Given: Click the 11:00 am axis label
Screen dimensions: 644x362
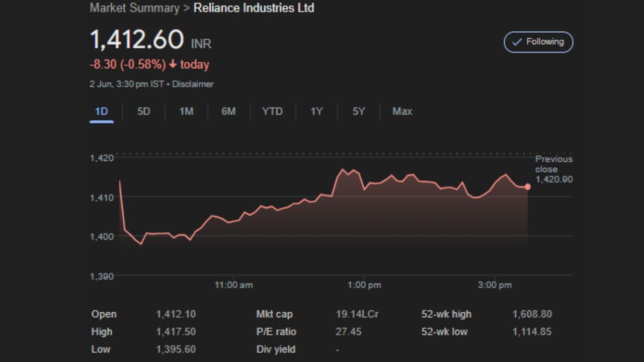Looking at the screenshot, I should (x=234, y=285).
